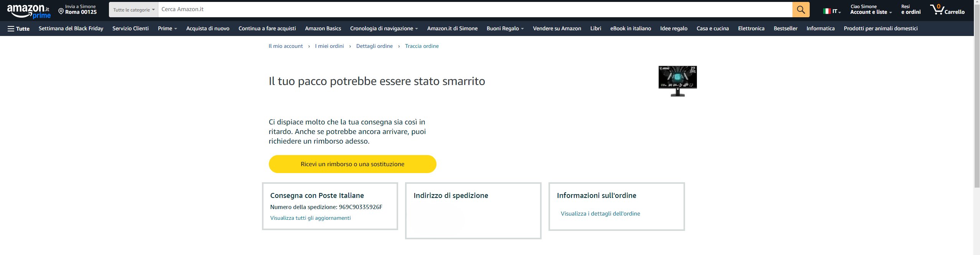Expand the Prime dropdown in navigation

167,28
